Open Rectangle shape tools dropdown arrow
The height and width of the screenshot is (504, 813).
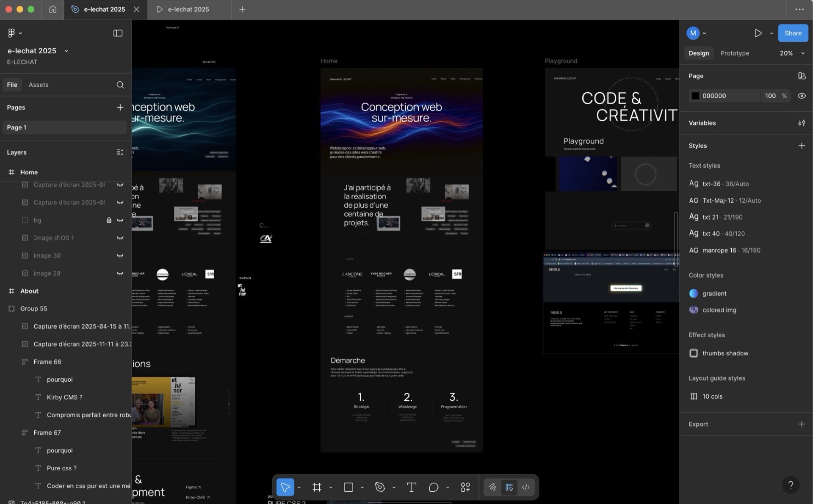(x=362, y=487)
